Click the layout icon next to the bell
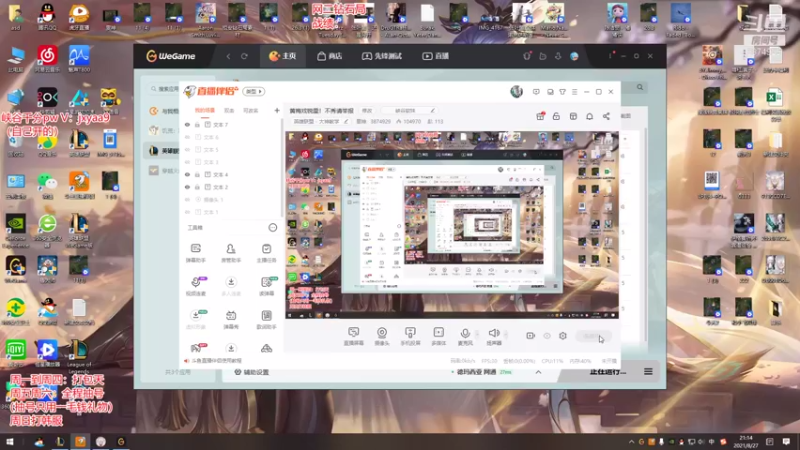This screenshot has width=800, height=450. click(x=573, y=116)
